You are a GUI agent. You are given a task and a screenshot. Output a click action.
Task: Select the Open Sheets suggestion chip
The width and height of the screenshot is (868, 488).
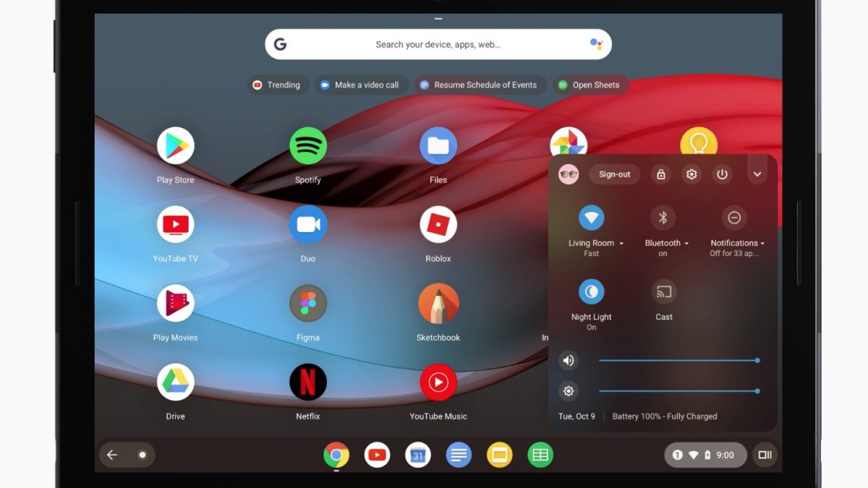590,85
